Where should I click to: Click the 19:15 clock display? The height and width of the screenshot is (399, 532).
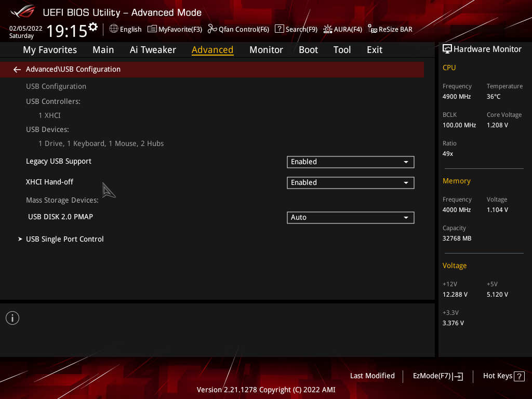tap(67, 31)
